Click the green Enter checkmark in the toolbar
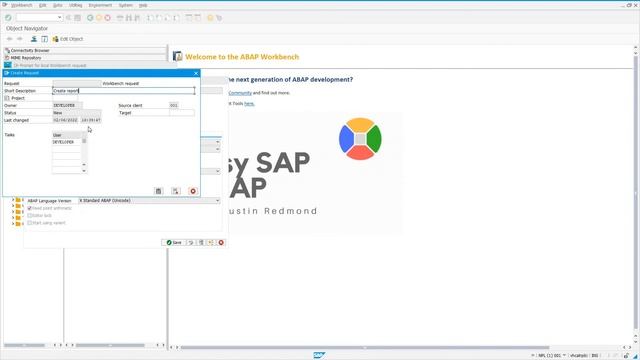 point(8,18)
